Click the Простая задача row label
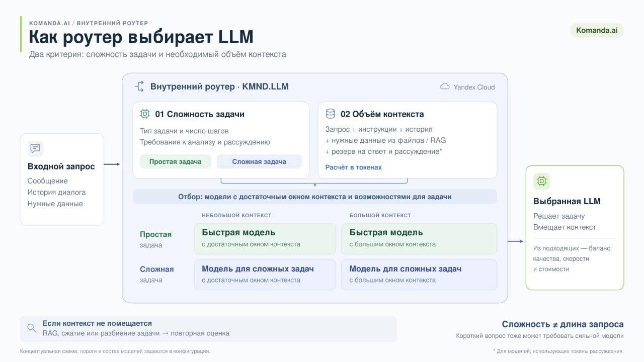 coord(155,239)
